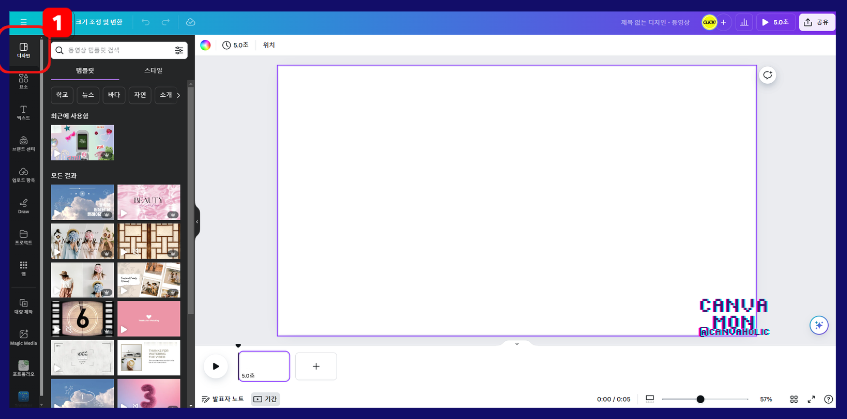Screen dimensions: 847x419
Task: Click the page thumbnails view icon left of zoom slider
Action: (650, 399)
